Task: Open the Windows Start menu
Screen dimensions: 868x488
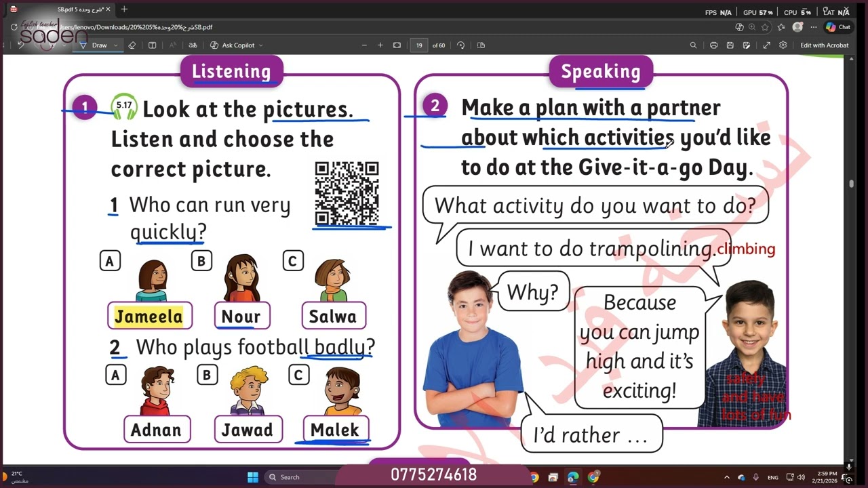Action: (253, 477)
